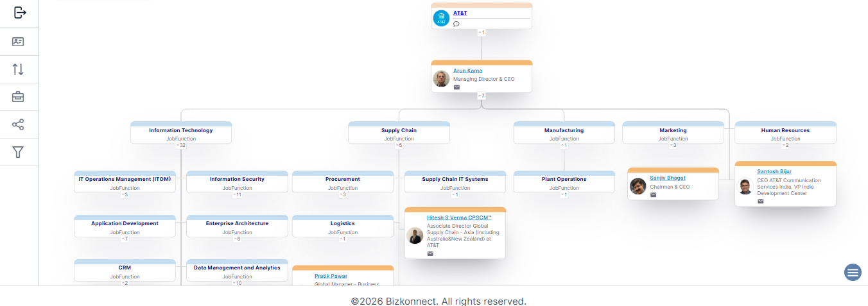This screenshot has width=868, height=306.
Task: Click 'Chairman & CEO' title text
Action: coord(670,187)
